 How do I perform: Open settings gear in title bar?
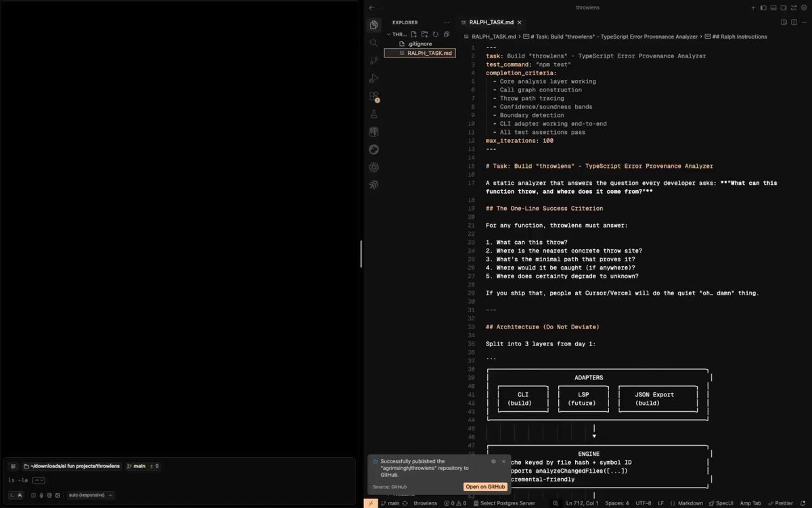coord(804,7)
